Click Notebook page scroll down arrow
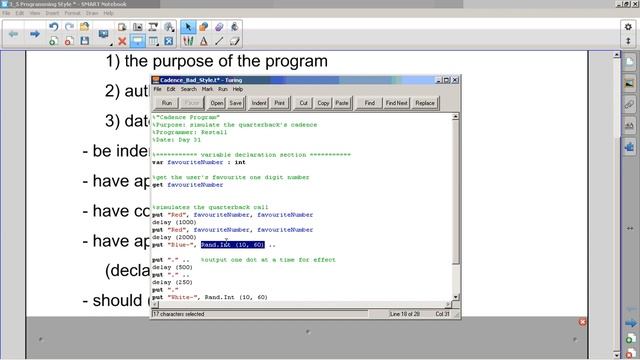The width and height of the screenshot is (640, 360). [617, 355]
